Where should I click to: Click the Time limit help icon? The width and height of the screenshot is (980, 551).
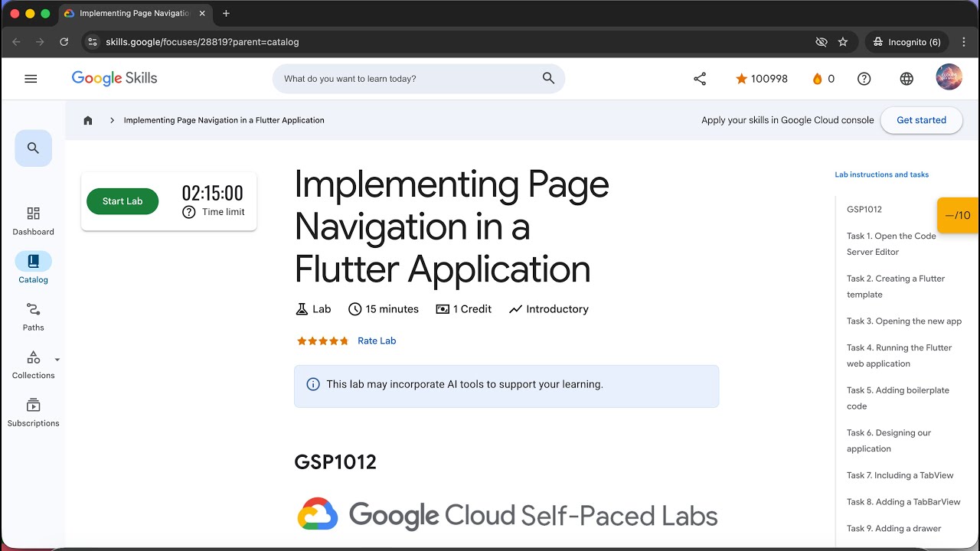pos(189,212)
